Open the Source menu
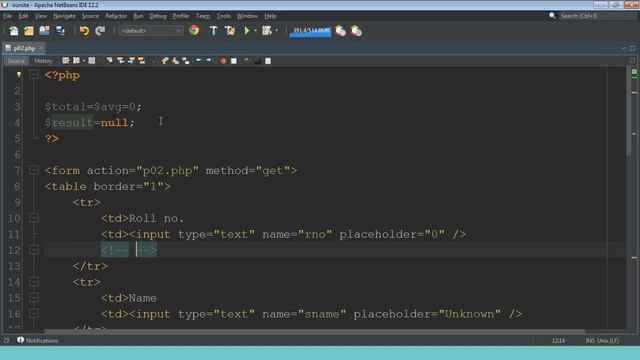 [x=90, y=16]
